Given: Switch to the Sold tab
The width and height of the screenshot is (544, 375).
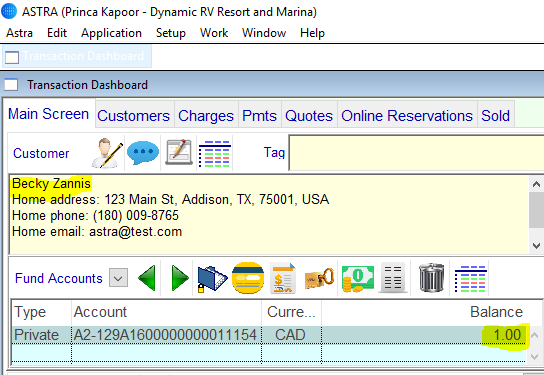Looking at the screenshot, I should pos(495,116).
